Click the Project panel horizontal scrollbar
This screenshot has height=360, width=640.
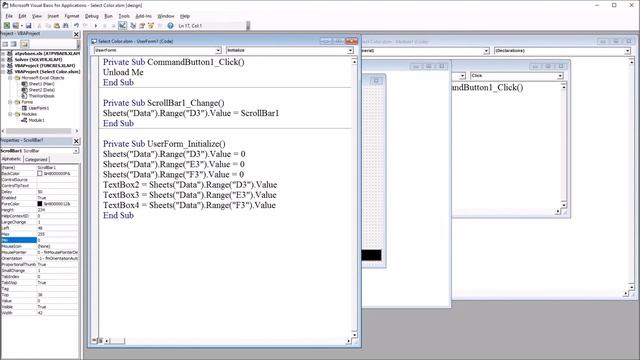click(40, 131)
